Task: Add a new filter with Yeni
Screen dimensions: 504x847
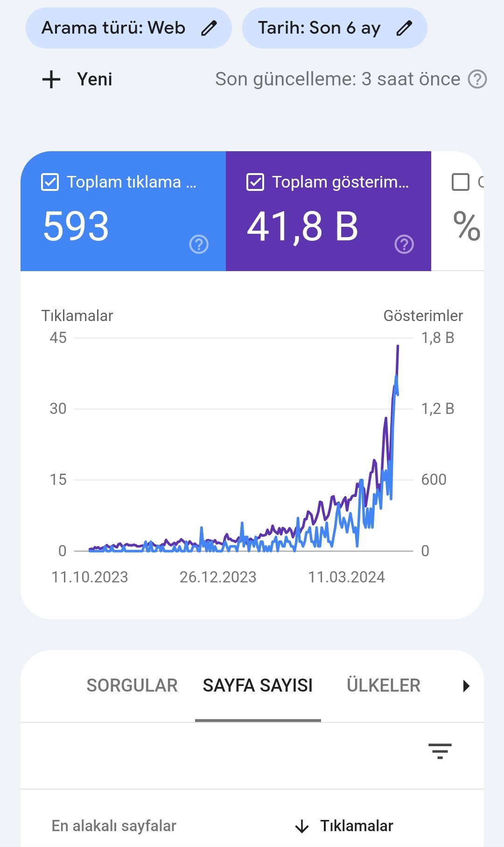Action: click(77, 79)
